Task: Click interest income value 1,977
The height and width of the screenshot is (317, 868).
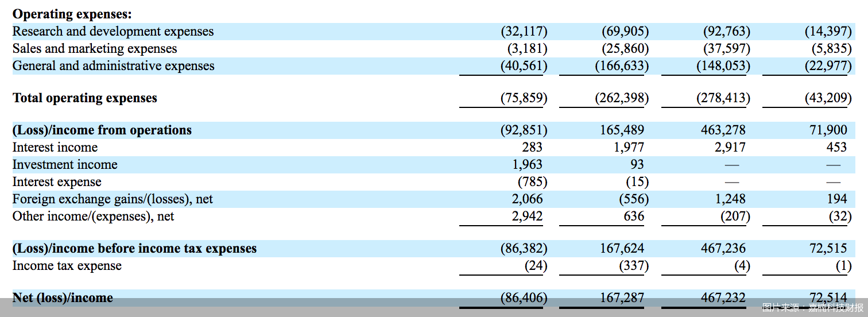Action: point(629,148)
